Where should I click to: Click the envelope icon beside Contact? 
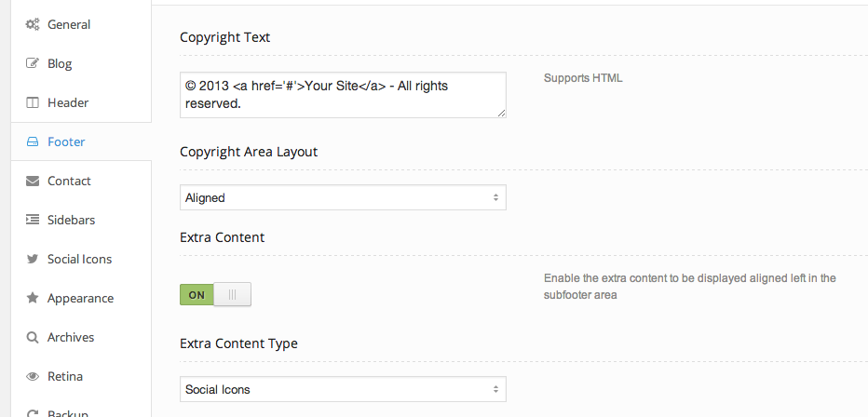(x=33, y=182)
